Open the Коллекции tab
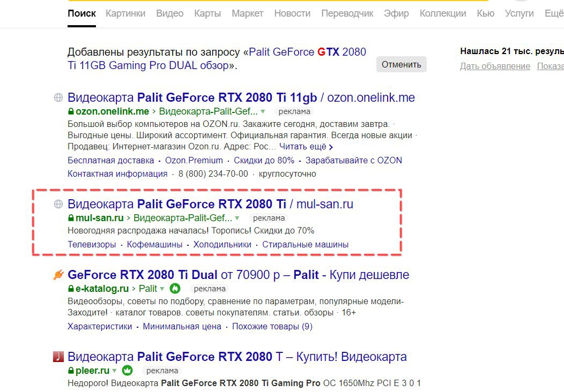564x392 pixels. click(x=443, y=13)
